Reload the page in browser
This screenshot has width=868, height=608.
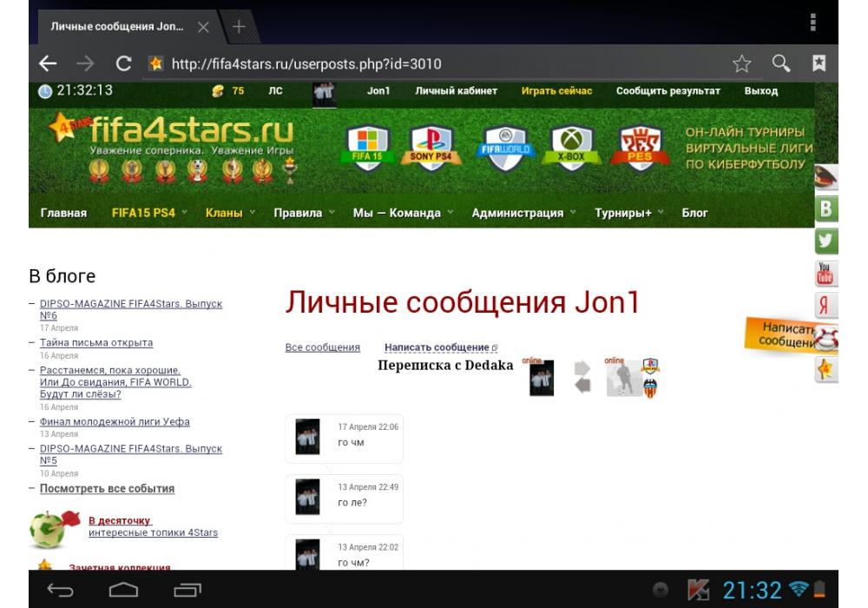coord(123,63)
